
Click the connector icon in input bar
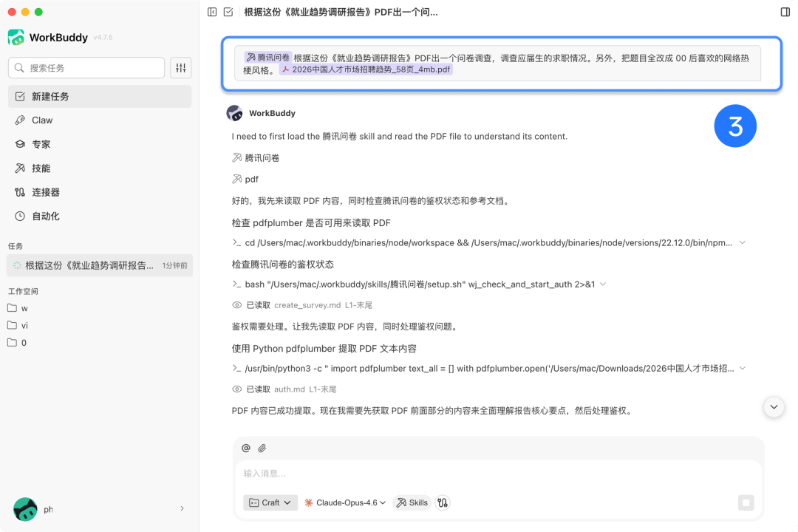(x=443, y=502)
